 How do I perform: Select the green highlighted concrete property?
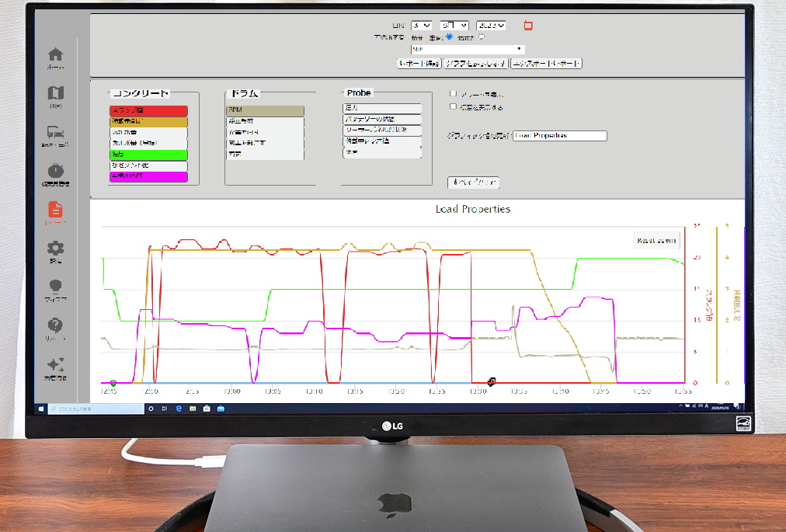click(x=148, y=155)
